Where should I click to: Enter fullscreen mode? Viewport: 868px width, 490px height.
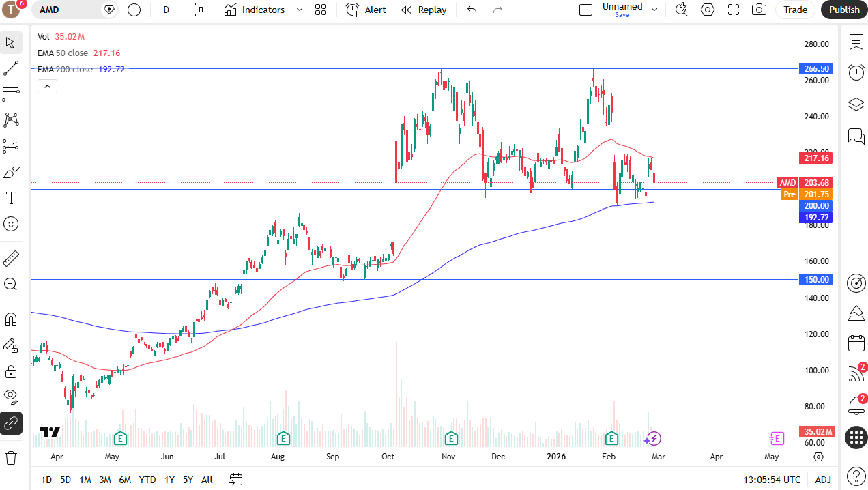point(734,10)
